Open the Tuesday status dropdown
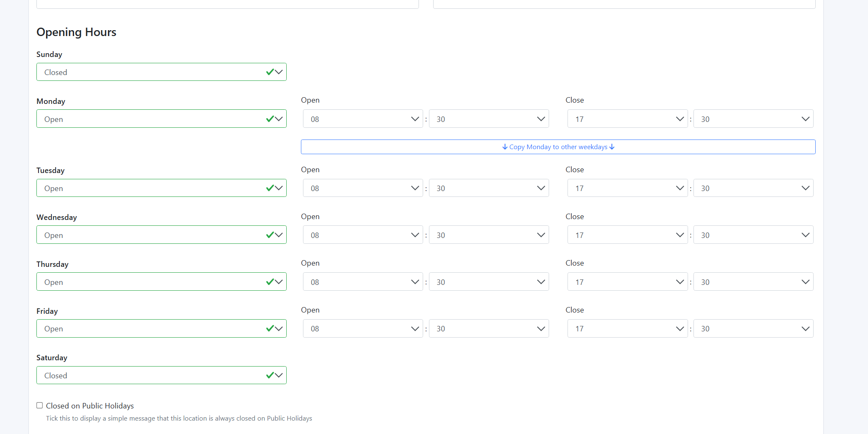Image resolution: width=868 pixels, height=434 pixels. pos(161,188)
